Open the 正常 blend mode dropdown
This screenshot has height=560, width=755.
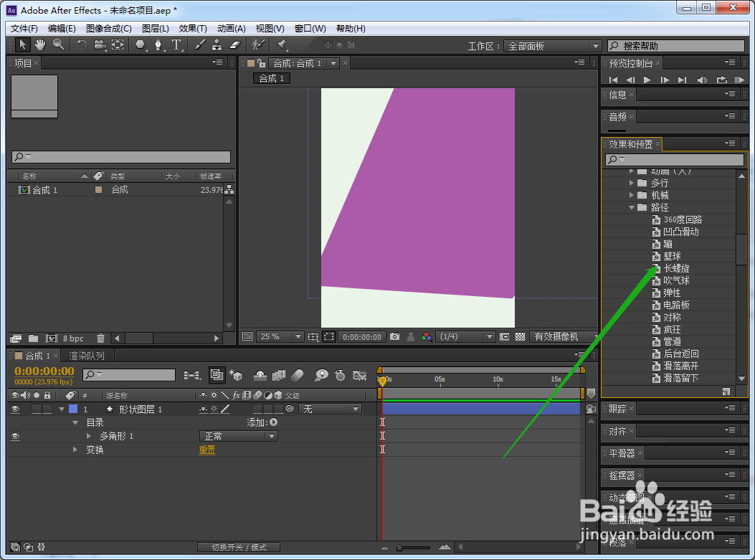pos(239,436)
